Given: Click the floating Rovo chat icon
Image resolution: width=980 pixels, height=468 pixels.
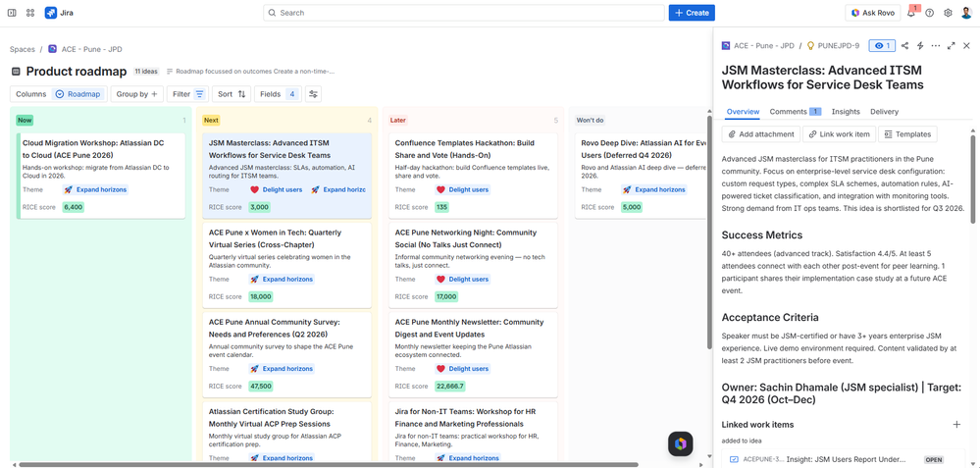Looking at the screenshot, I should [x=680, y=443].
